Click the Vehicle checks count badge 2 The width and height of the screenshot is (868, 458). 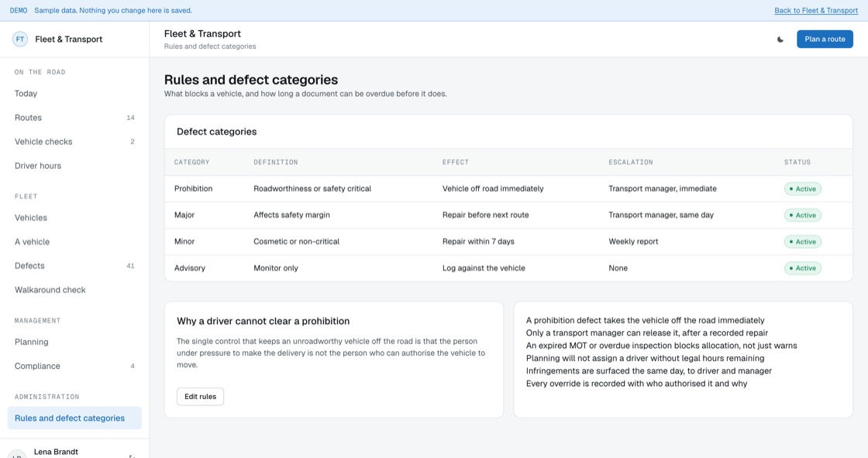tap(133, 142)
